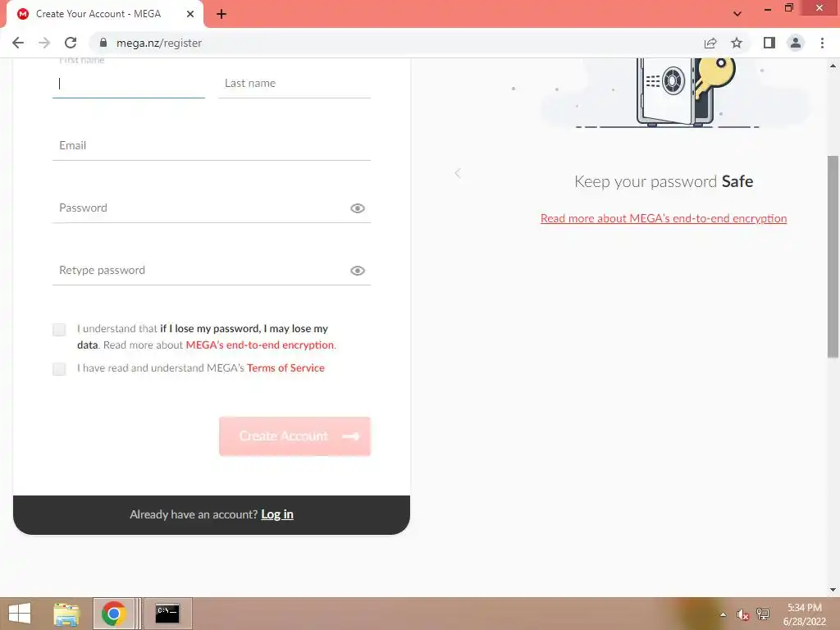Open MEGA's end-to-end encryption link beside checkbox
This screenshot has width=840, height=630.
260,345
